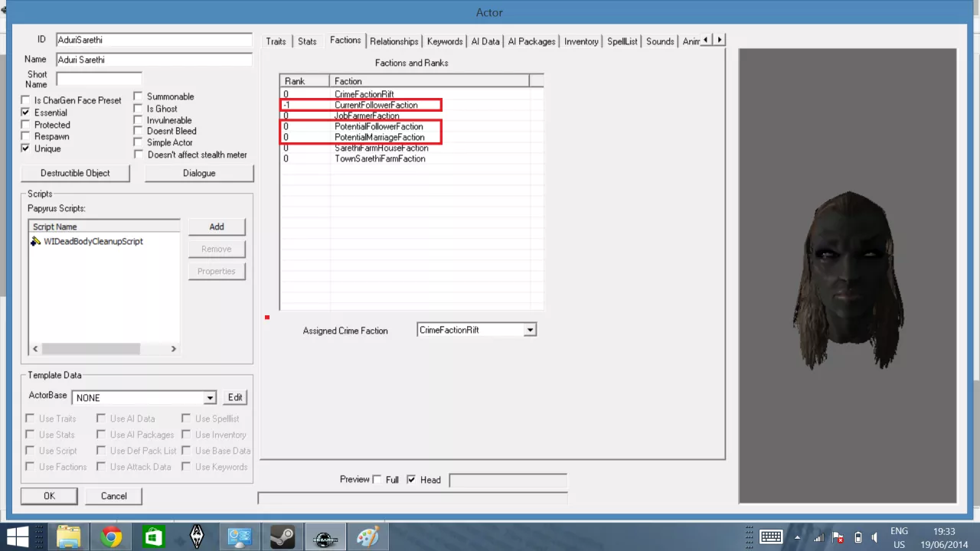This screenshot has width=980, height=551.
Task: Open the Steam taskbar icon
Action: tap(283, 537)
